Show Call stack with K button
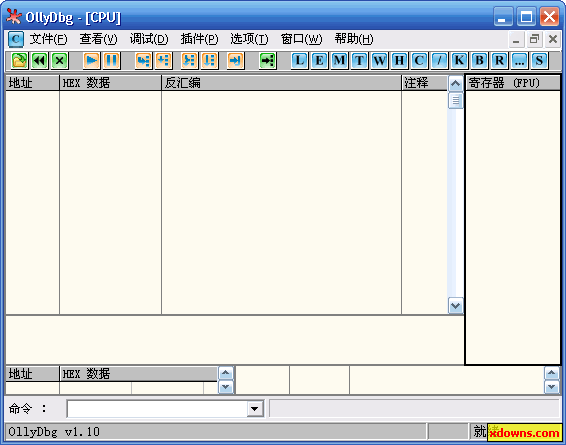The image size is (566, 445). (x=459, y=61)
